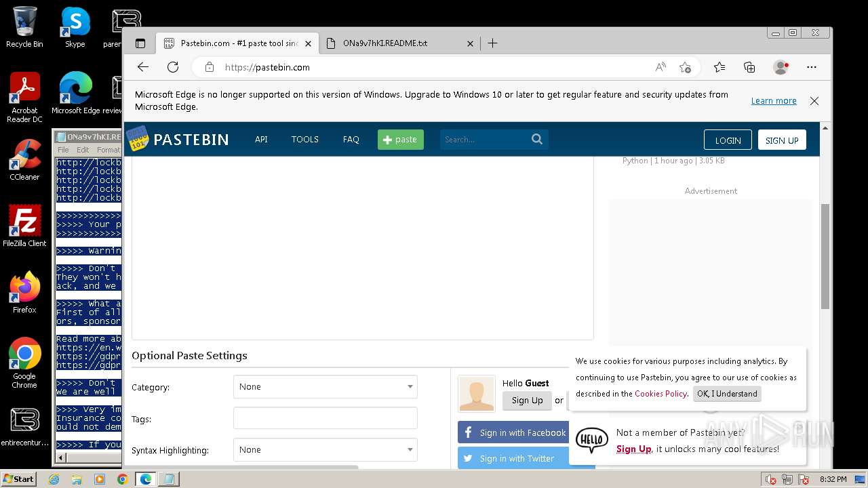Open File menu in Notepad window
Viewport: 868px width, 488px height.
(63, 150)
